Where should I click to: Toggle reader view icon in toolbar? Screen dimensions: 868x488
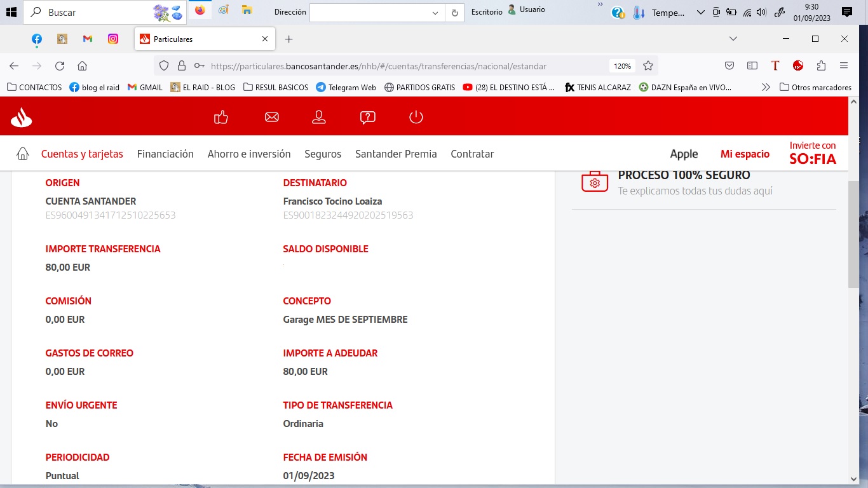pos(752,65)
